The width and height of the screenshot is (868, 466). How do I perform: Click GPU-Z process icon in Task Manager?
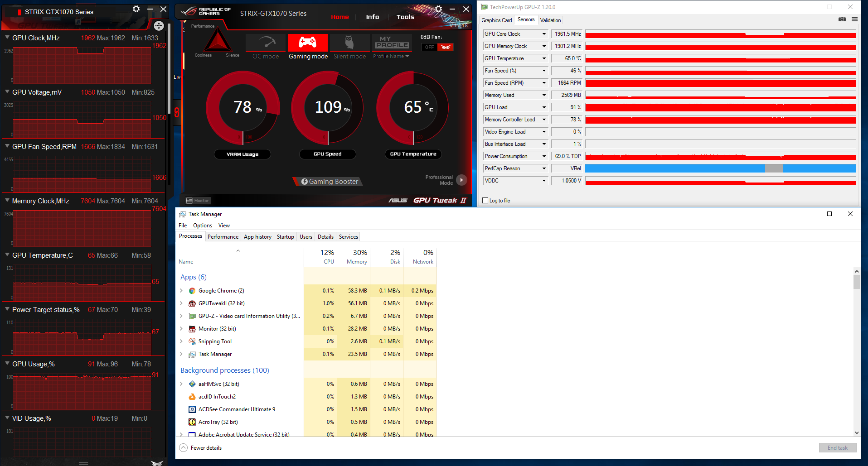coord(192,316)
